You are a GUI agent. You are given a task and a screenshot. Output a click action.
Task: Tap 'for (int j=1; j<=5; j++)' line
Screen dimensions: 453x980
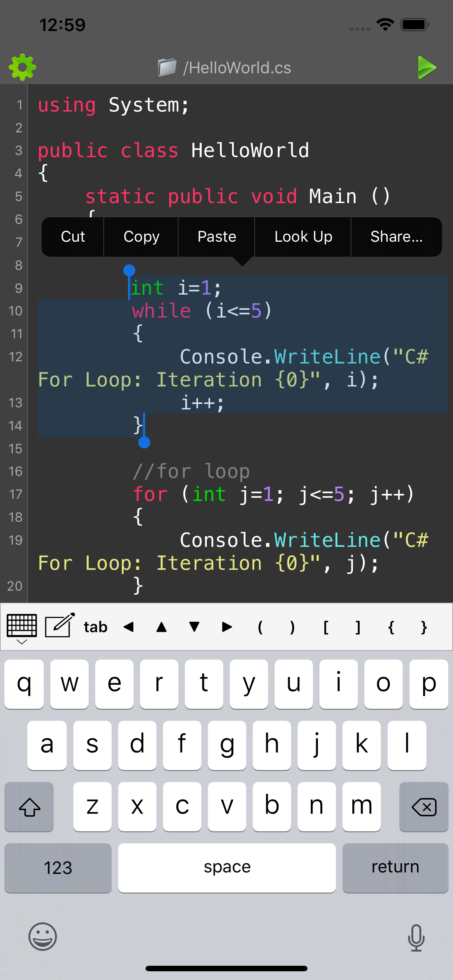tap(273, 495)
